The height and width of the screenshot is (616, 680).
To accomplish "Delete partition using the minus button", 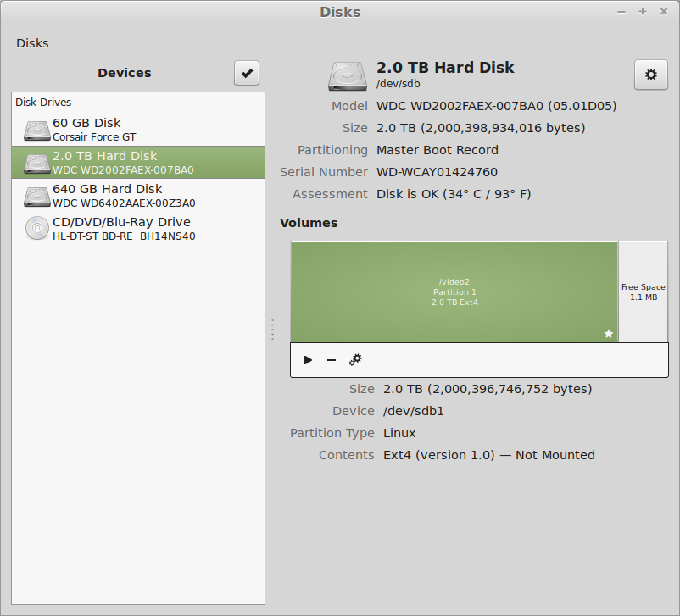I will [x=332, y=360].
